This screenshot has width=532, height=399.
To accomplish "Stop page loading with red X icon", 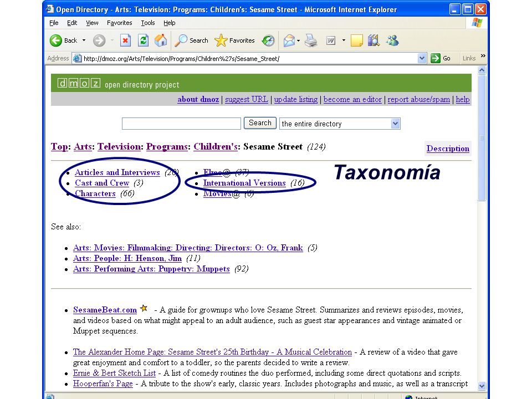I will tap(125, 40).
